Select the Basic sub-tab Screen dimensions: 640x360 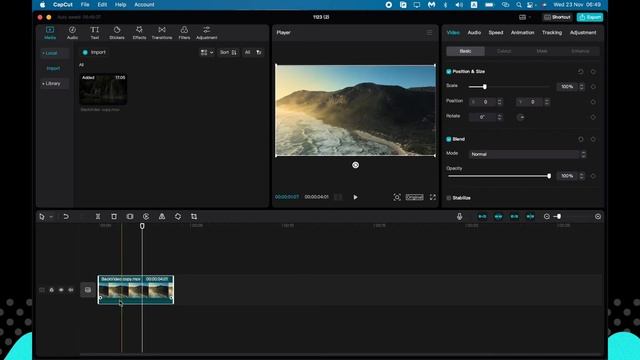[465, 51]
